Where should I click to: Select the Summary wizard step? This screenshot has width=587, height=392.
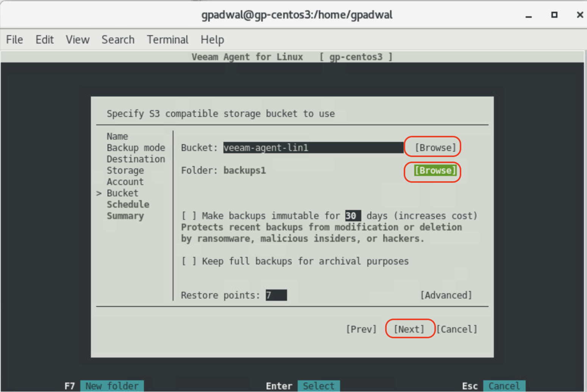125,216
